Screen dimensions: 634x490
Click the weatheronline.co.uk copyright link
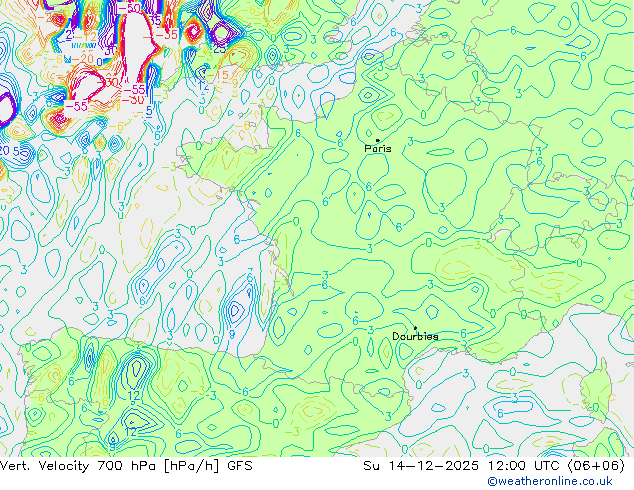click(550, 481)
